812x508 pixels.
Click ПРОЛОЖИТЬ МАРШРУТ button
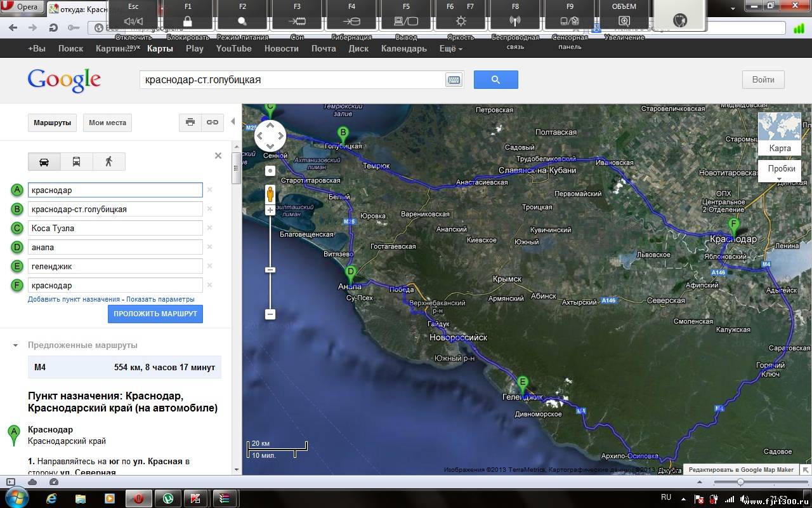pyautogui.click(x=155, y=314)
